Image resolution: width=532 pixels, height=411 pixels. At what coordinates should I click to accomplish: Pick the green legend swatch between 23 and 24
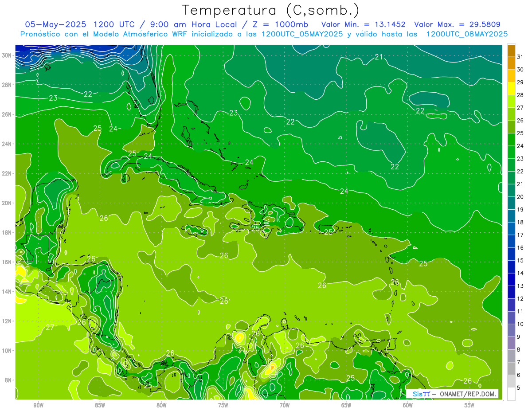coord(511,153)
